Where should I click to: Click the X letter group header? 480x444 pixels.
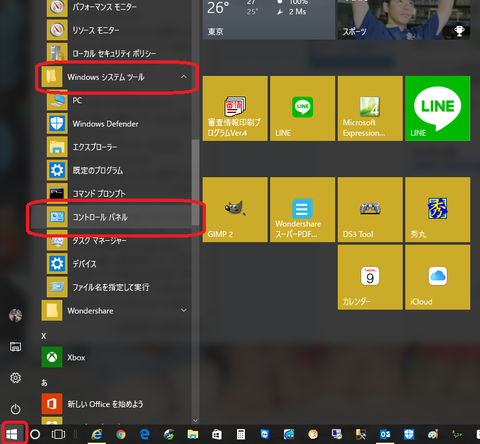pos(44,336)
